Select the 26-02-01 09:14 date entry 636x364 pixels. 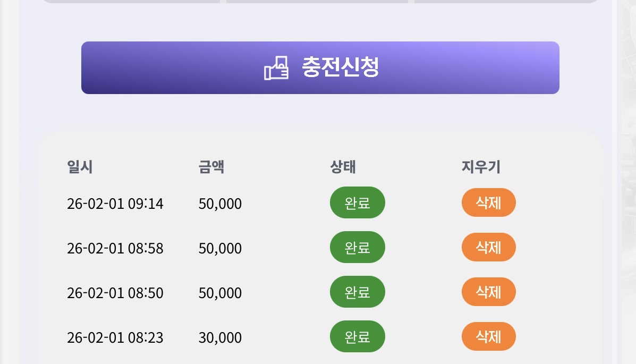(x=115, y=204)
